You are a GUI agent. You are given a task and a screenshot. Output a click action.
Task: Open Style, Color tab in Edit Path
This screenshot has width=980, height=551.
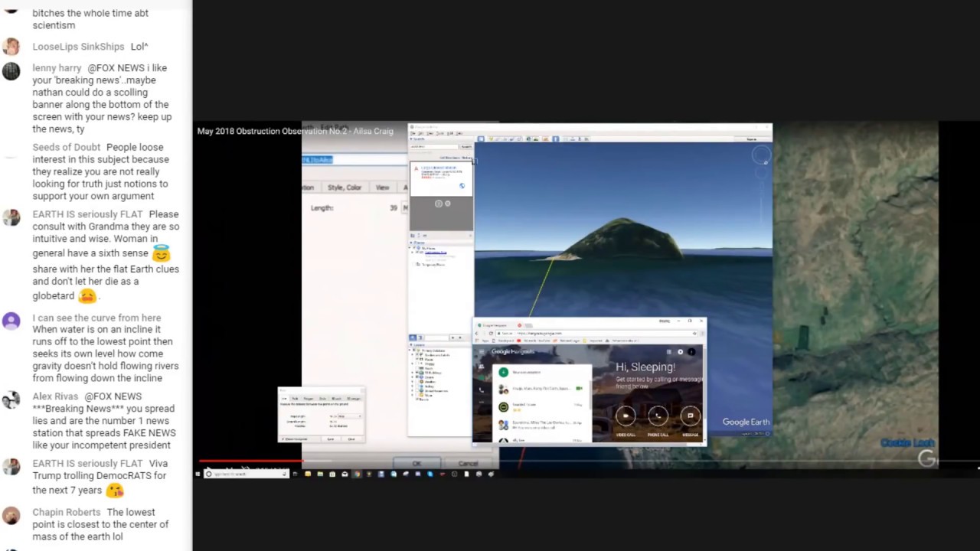(345, 187)
